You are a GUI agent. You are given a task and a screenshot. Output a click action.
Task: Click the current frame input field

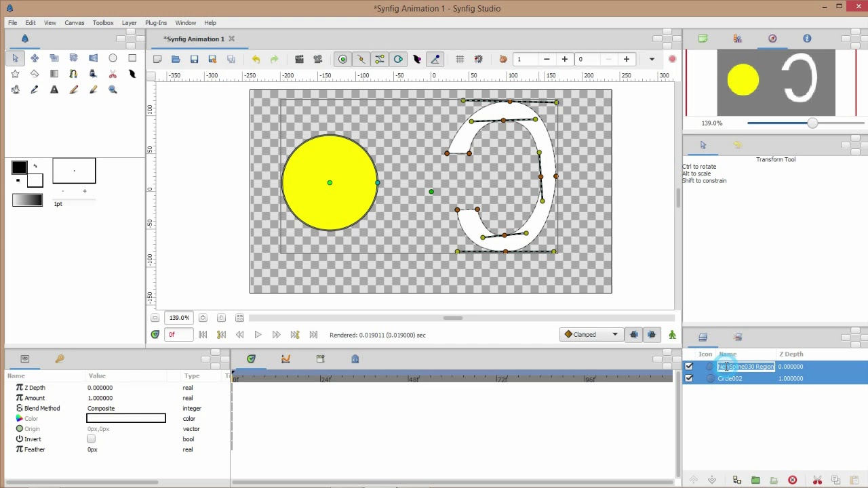click(x=178, y=334)
